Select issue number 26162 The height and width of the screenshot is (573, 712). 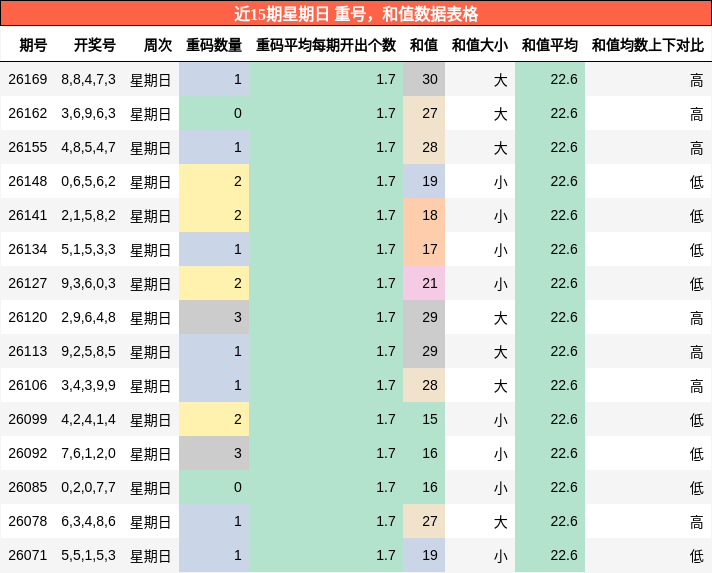tap(28, 114)
